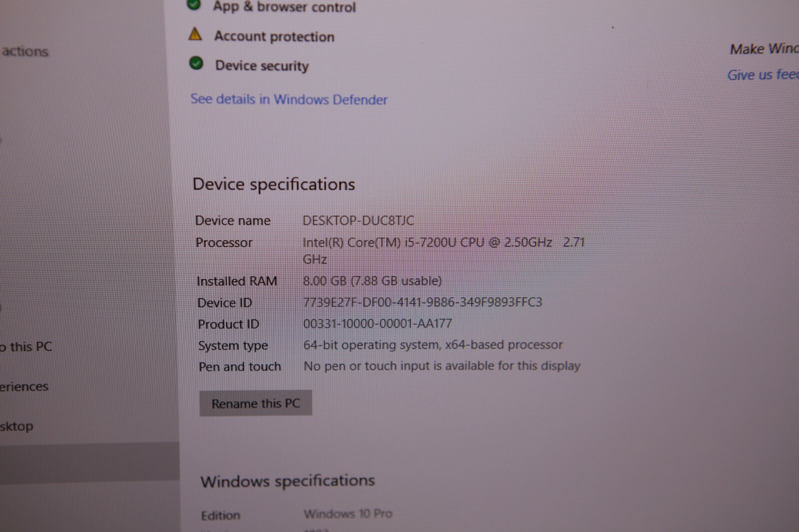Screen dimensions: 799x532
Task: Select the 'eriences' sidebar item
Action: tap(24, 386)
